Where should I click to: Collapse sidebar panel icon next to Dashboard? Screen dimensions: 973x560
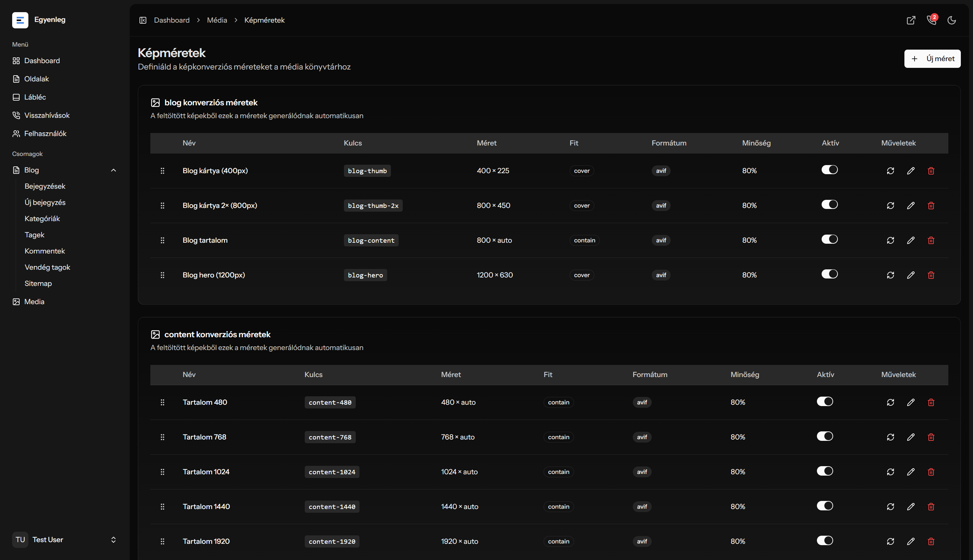point(143,20)
